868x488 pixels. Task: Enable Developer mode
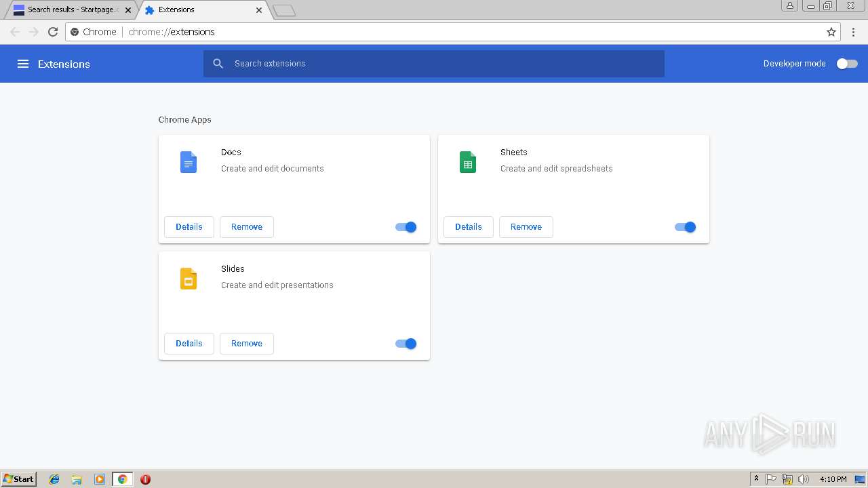[x=847, y=64]
